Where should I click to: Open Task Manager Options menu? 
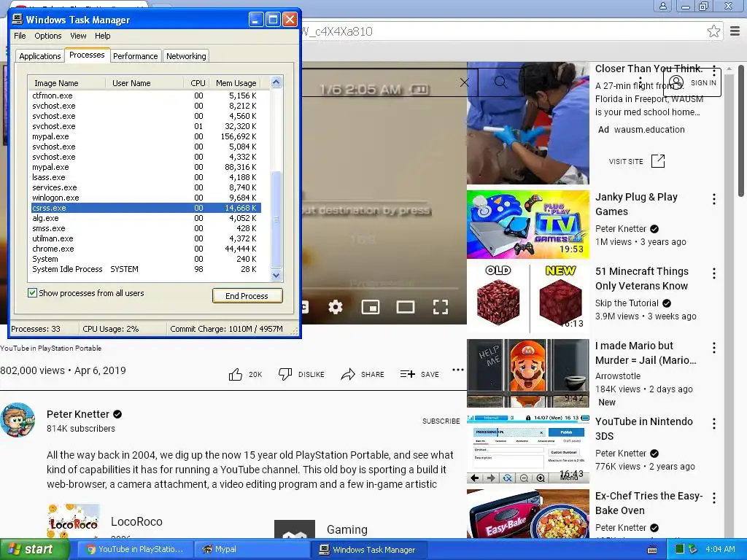tap(47, 36)
